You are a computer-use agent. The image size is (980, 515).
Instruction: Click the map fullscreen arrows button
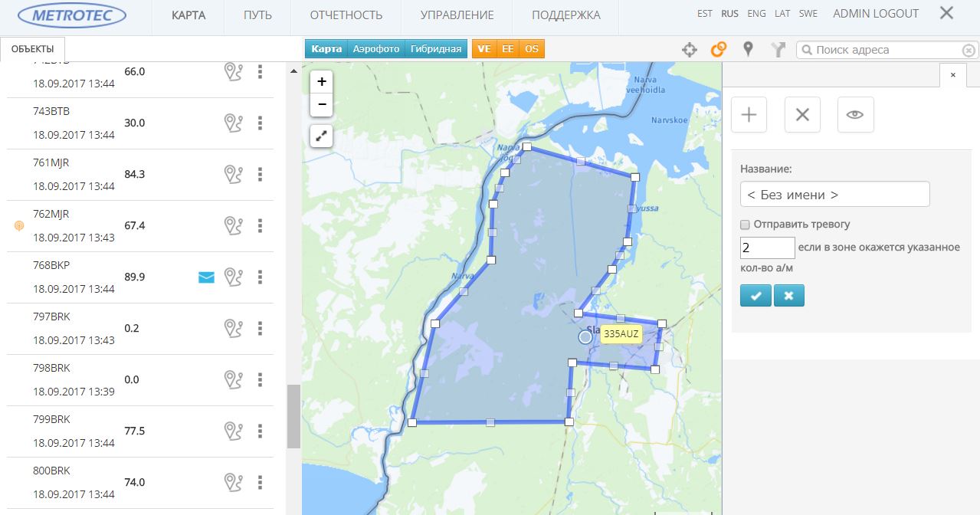[321, 136]
